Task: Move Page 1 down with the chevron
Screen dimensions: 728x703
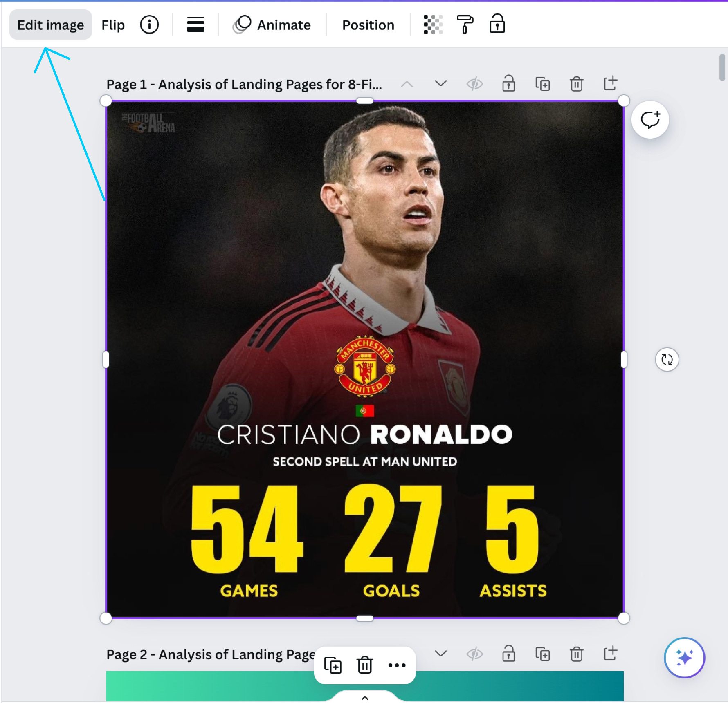Action: [x=440, y=84]
